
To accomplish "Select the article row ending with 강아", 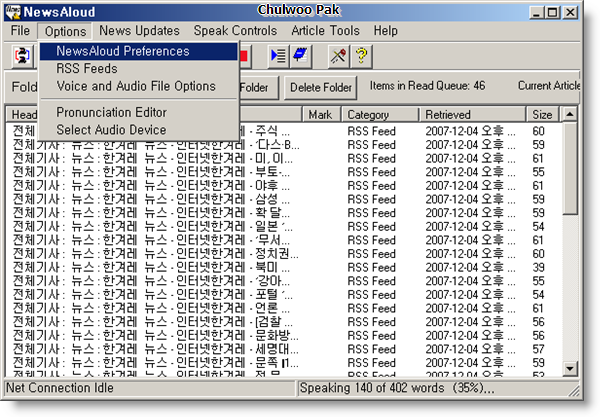I will (283, 281).
